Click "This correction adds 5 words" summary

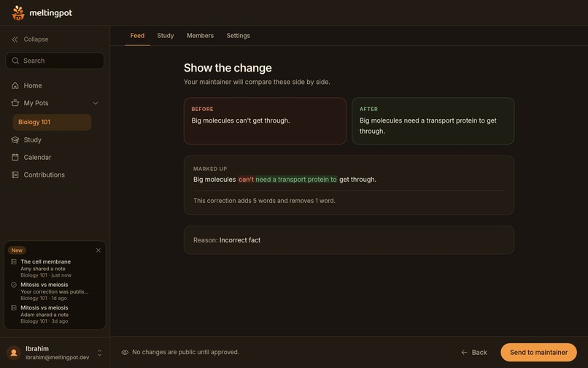pos(264,201)
